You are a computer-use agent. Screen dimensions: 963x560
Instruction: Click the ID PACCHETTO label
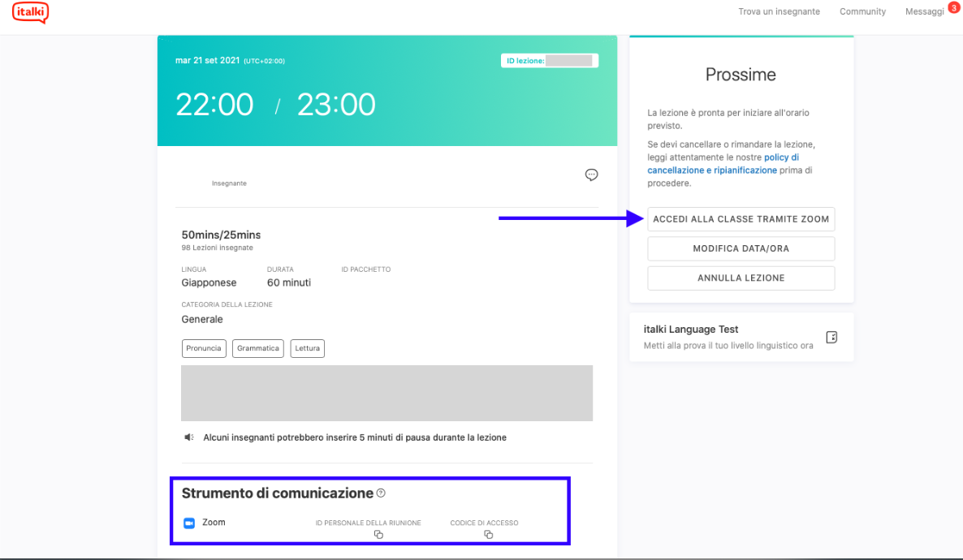[x=366, y=269]
